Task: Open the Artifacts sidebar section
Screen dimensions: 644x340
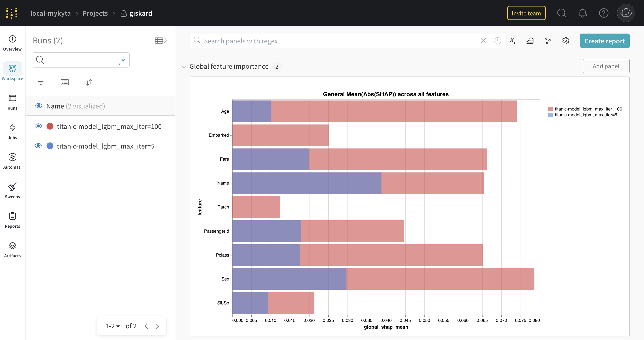Action: [x=12, y=249]
